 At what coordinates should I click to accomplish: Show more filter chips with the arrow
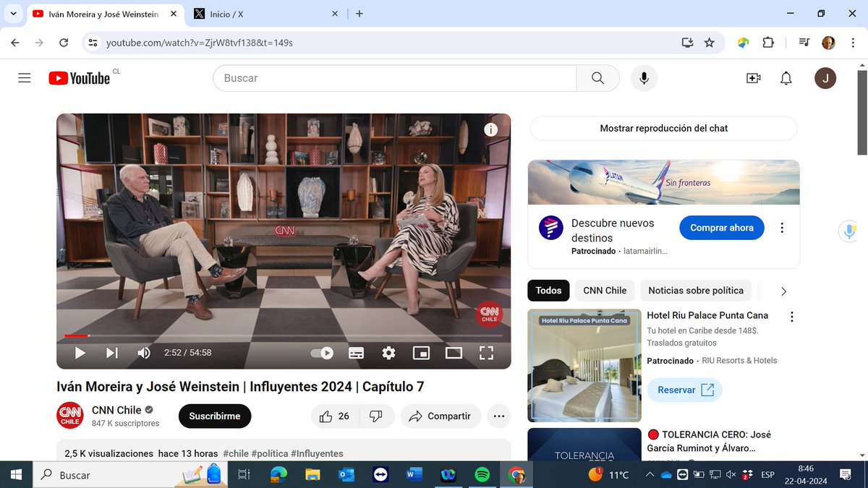tap(783, 291)
